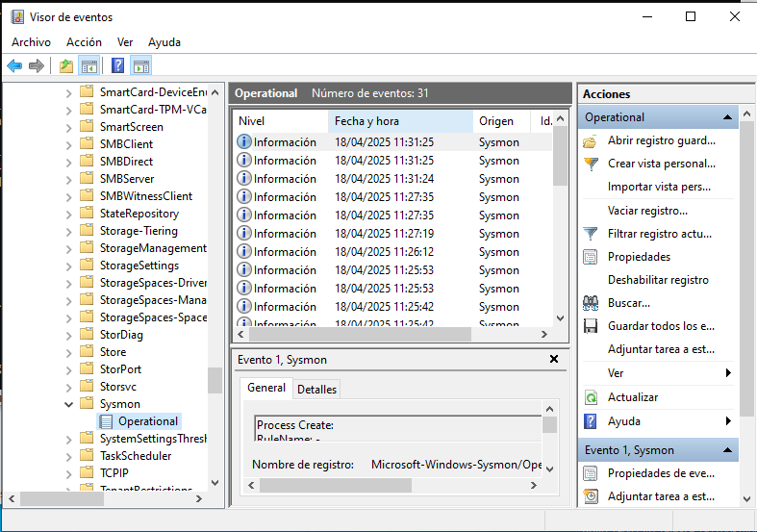Click the info icon of the 11:31:24 event
The image size is (757, 532).
[x=244, y=178]
